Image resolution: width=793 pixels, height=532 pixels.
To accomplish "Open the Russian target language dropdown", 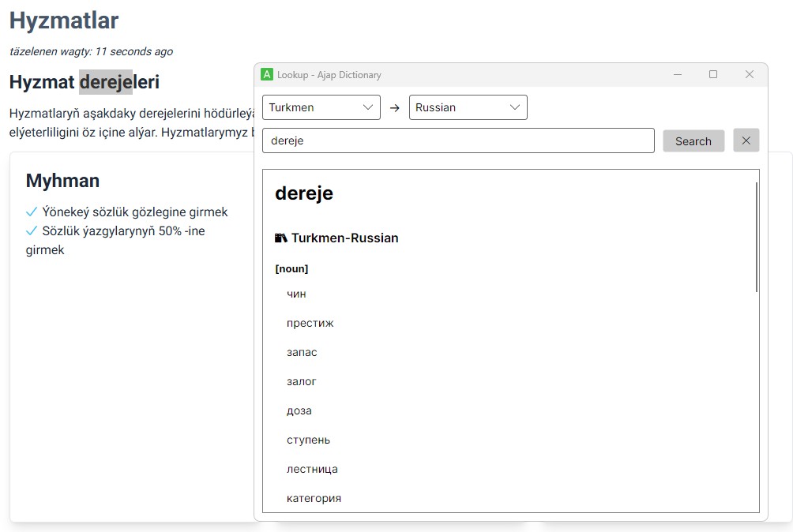I will pyautogui.click(x=468, y=107).
